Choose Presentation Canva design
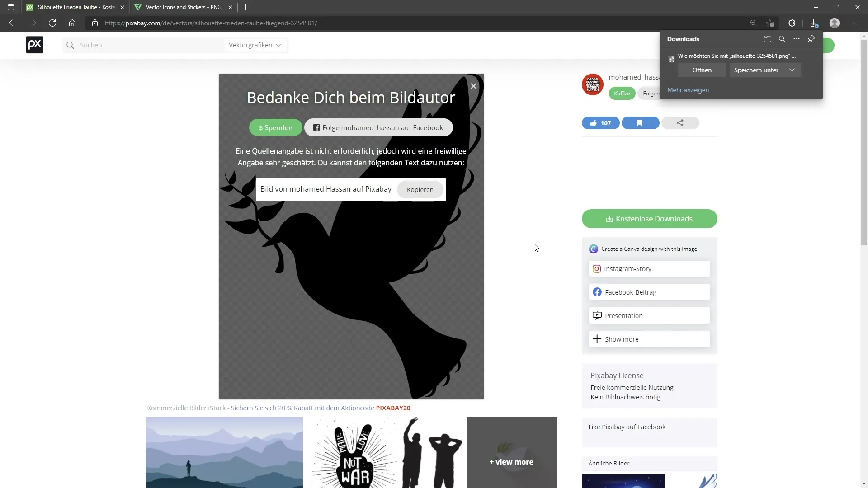This screenshot has height=488, width=868. 649,316
